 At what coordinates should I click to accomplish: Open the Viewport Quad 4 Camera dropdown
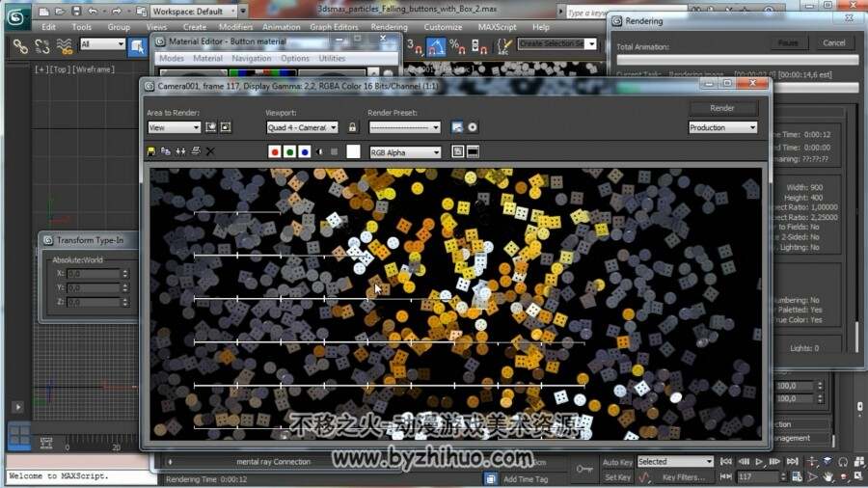(x=302, y=127)
